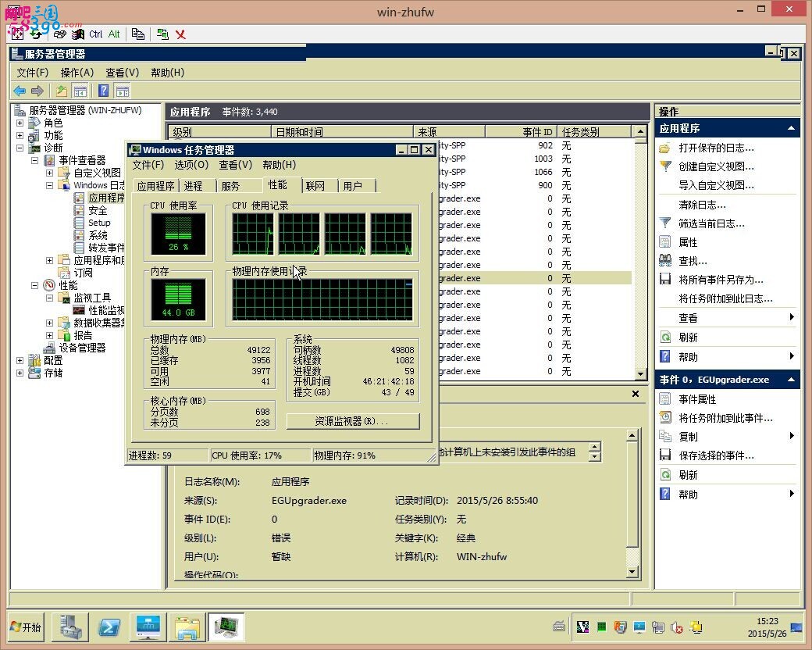This screenshot has height=650, width=812.
Task: Click the Alt key button in remote toolbar
Action: tap(114, 34)
